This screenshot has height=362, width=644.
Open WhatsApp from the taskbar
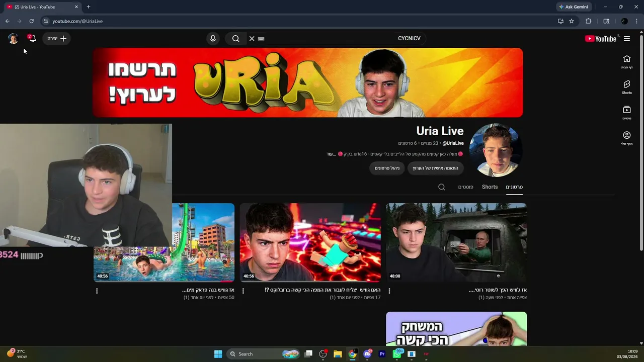click(x=397, y=354)
